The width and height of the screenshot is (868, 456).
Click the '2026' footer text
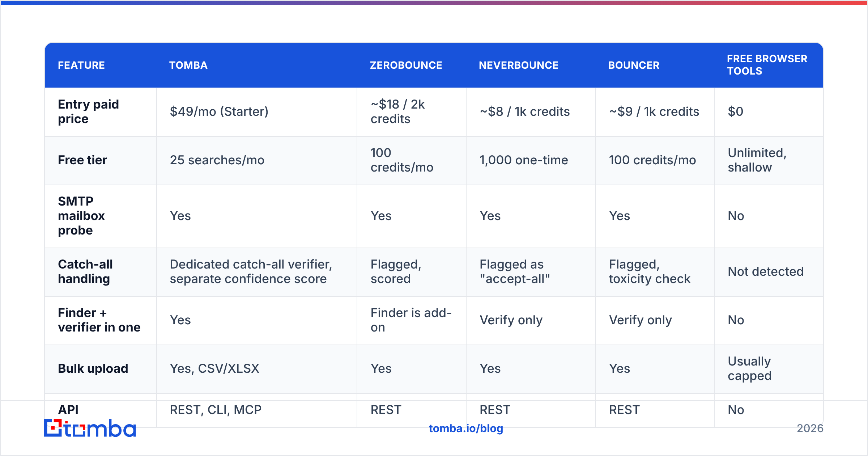(810, 428)
